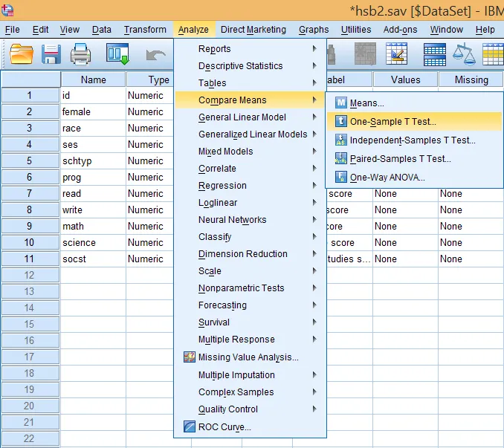Open the Direct Marketing menu
Image resolution: width=504 pixels, height=448 pixels.
click(x=253, y=30)
